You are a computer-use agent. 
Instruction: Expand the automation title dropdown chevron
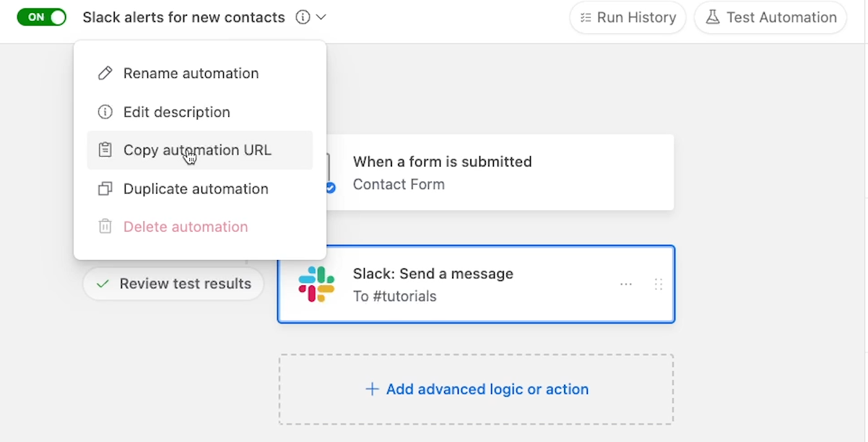(x=321, y=17)
